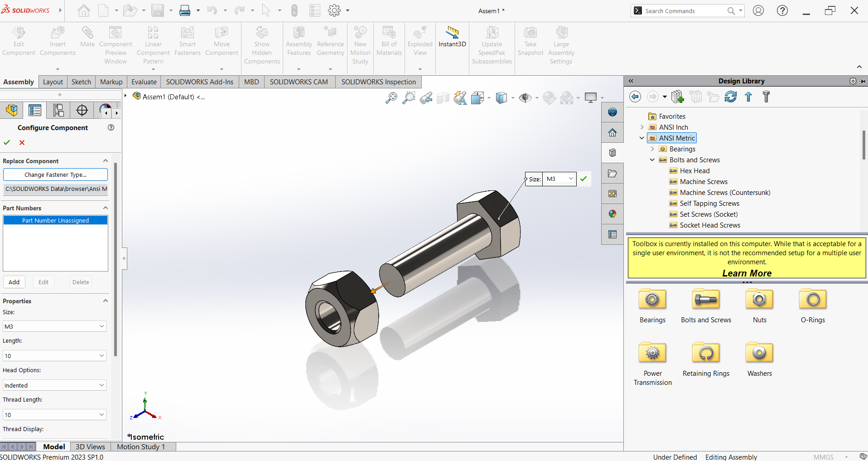Open the PropertyManager tab icon
The image size is (868, 461).
pyautogui.click(x=35, y=110)
